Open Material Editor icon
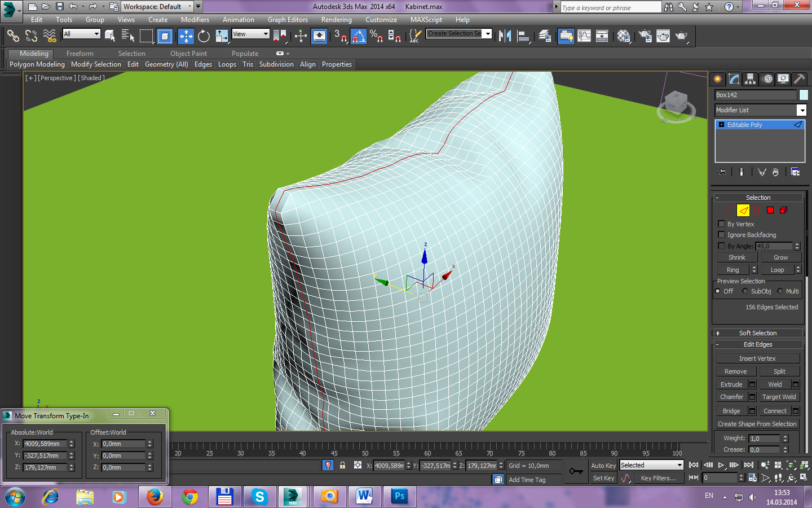 pyautogui.click(x=624, y=36)
